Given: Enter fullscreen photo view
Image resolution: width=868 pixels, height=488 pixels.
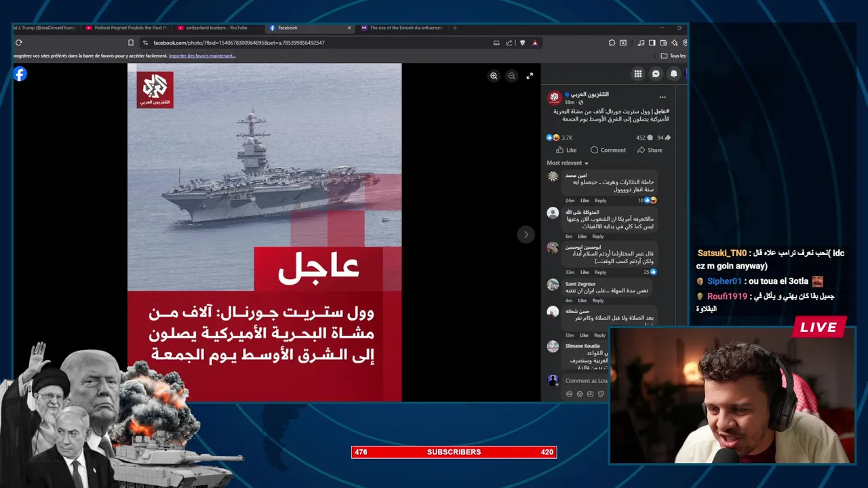Looking at the screenshot, I should click(530, 76).
